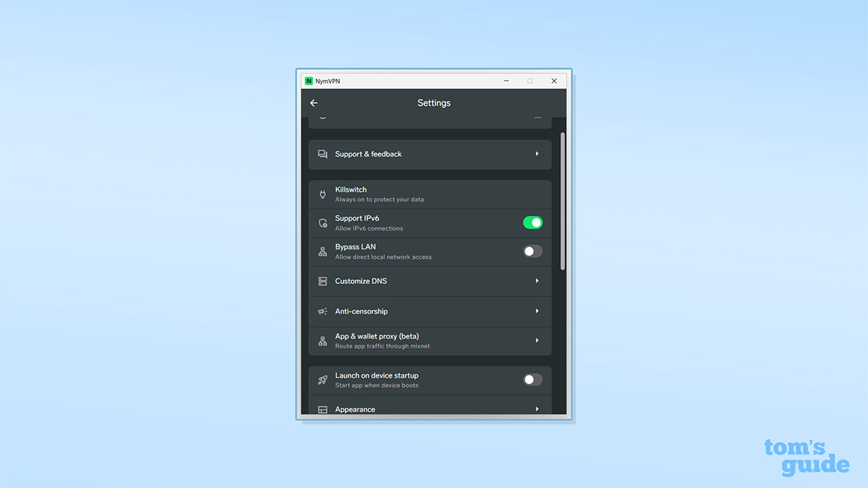This screenshot has width=868, height=488.
Task: Close the NymVPN window
Action: [554, 81]
